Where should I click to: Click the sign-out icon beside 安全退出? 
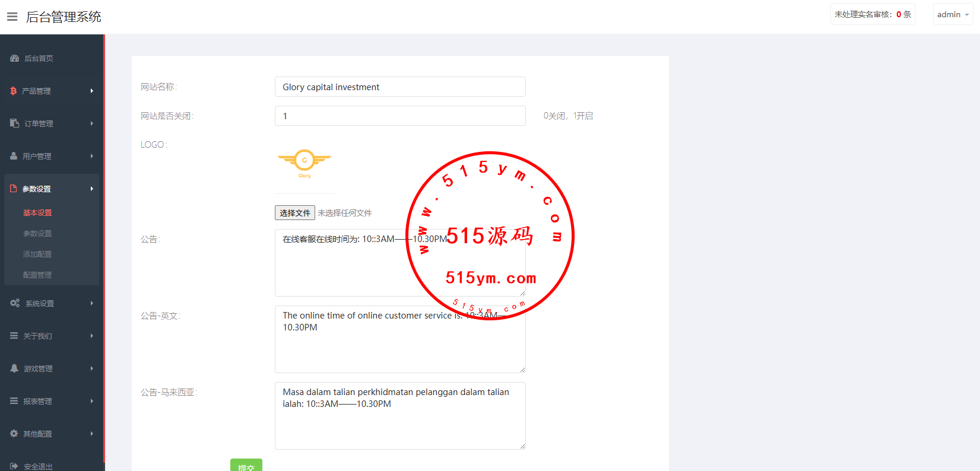coord(14,466)
